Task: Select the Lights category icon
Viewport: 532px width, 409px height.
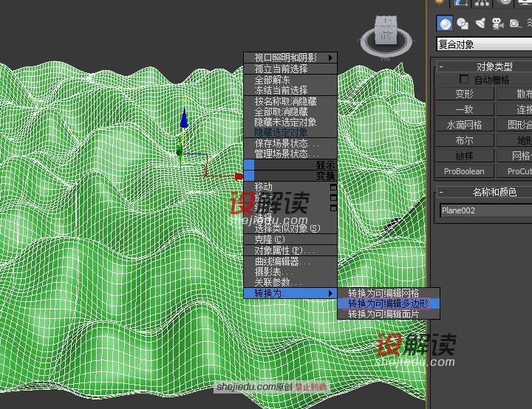Action: pyautogui.click(x=480, y=24)
